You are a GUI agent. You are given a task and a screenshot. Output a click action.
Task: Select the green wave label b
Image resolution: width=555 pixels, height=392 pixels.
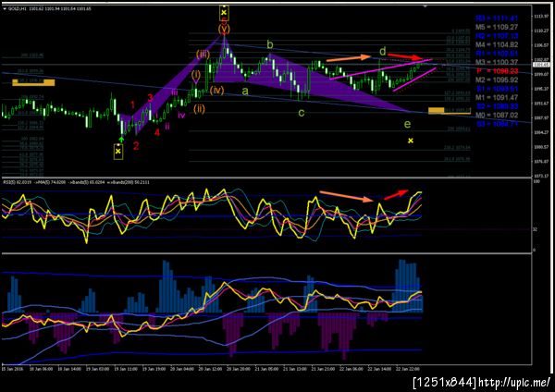[270, 45]
